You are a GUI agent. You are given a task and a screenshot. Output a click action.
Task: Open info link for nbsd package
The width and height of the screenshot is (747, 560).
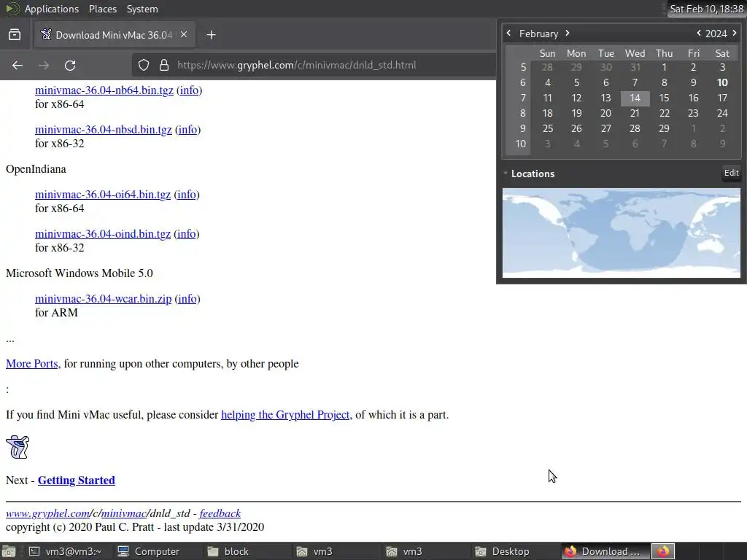[187, 130]
